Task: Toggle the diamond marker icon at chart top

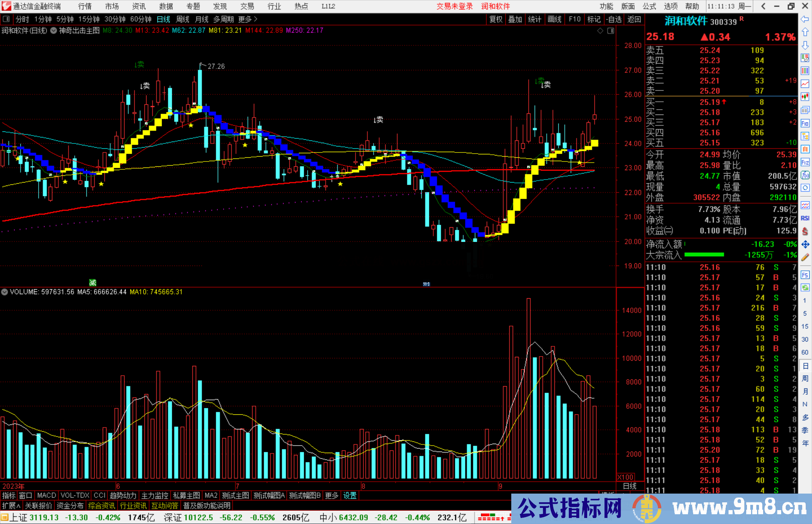Action: [600, 31]
